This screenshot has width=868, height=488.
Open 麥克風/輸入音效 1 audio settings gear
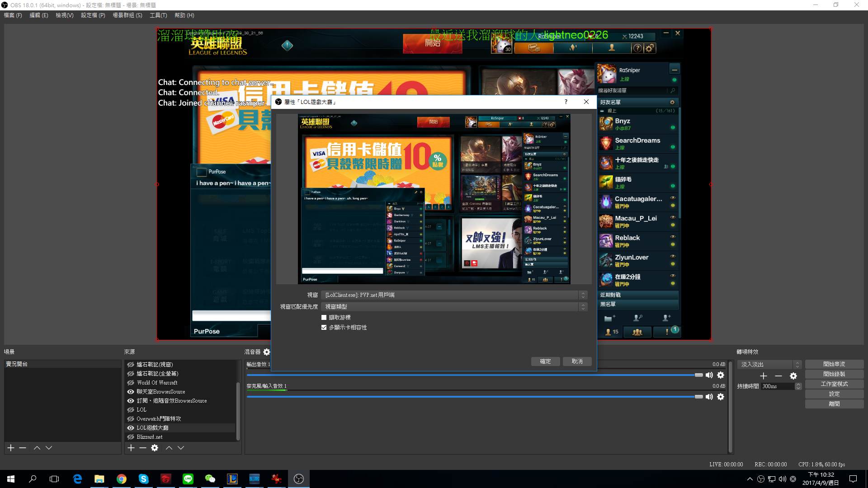coord(721,397)
